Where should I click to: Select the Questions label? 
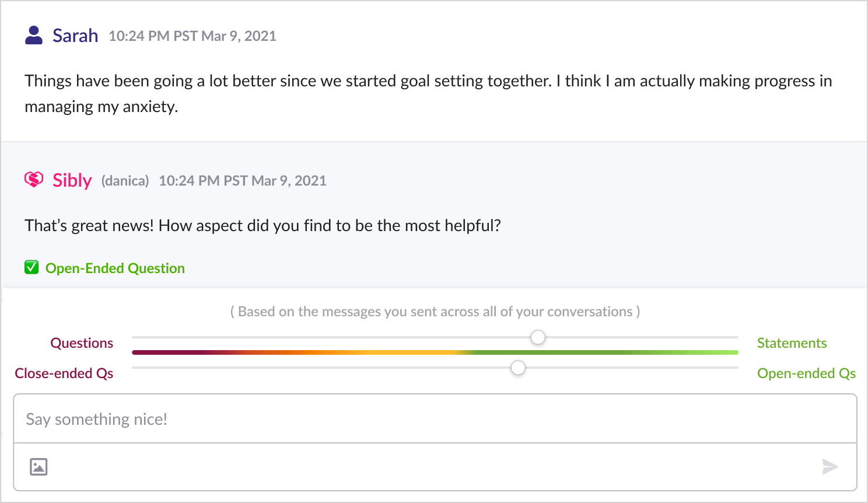coord(82,343)
